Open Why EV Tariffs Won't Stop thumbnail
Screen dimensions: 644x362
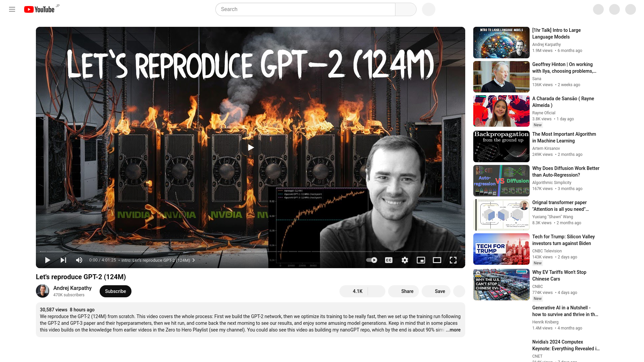(501, 285)
